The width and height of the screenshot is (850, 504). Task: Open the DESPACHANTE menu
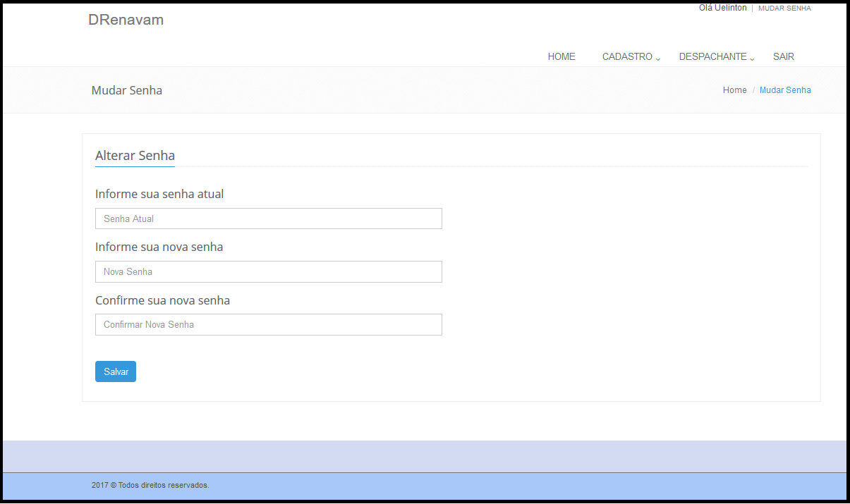712,56
